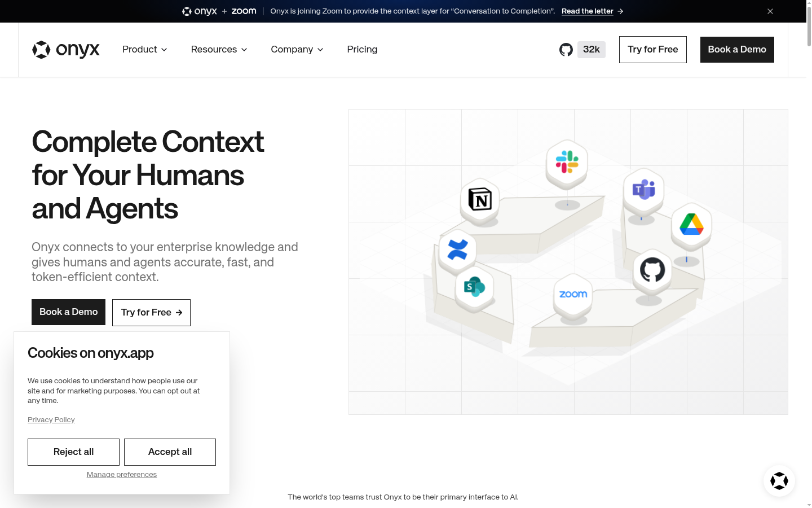Open the Read the letter link
Viewport: 812px width, 508px height.
[592, 11]
